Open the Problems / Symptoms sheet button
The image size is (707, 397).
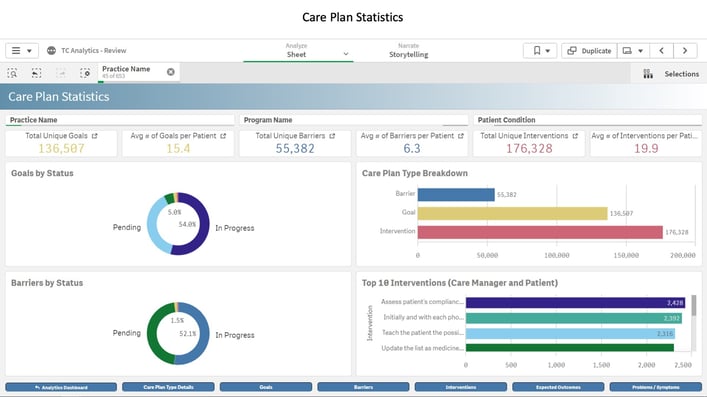[656, 387]
